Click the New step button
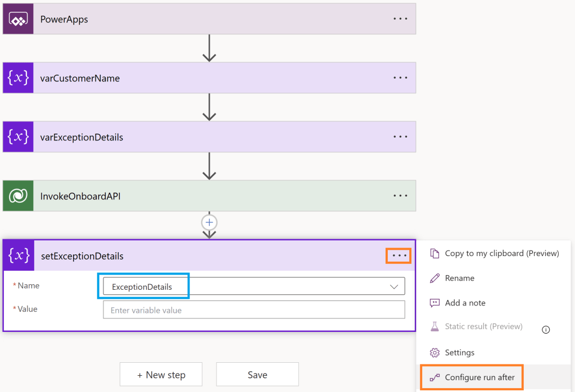 pos(161,375)
